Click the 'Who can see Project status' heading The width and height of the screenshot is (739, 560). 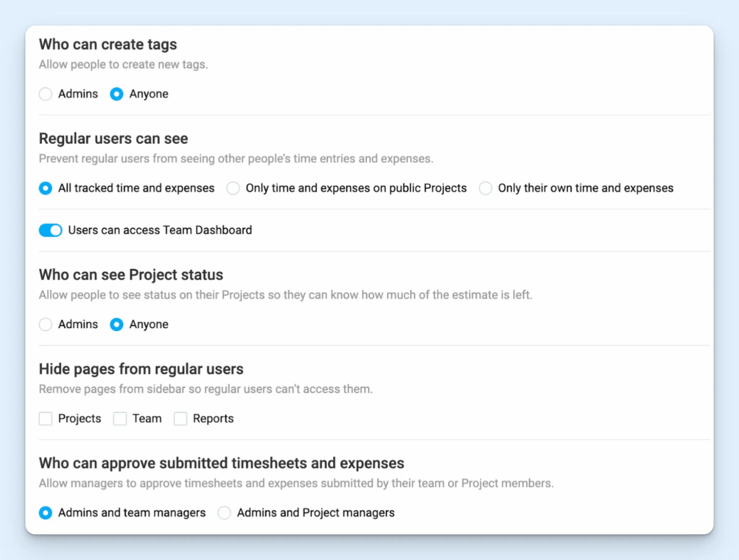[131, 275]
